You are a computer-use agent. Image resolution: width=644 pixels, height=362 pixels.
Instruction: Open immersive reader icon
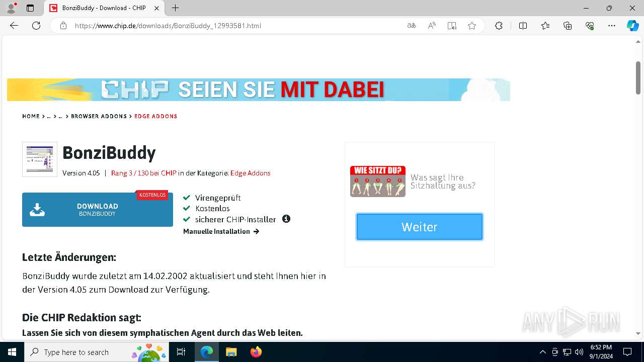pyautogui.click(x=452, y=26)
